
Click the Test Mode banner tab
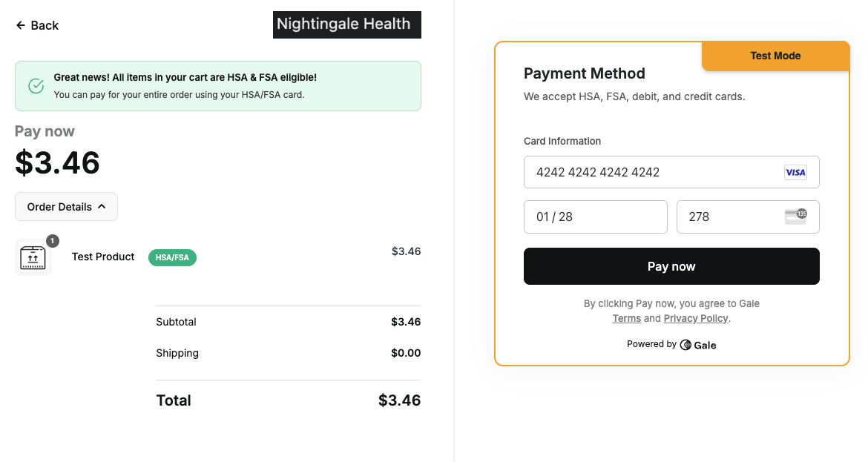(775, 56)
